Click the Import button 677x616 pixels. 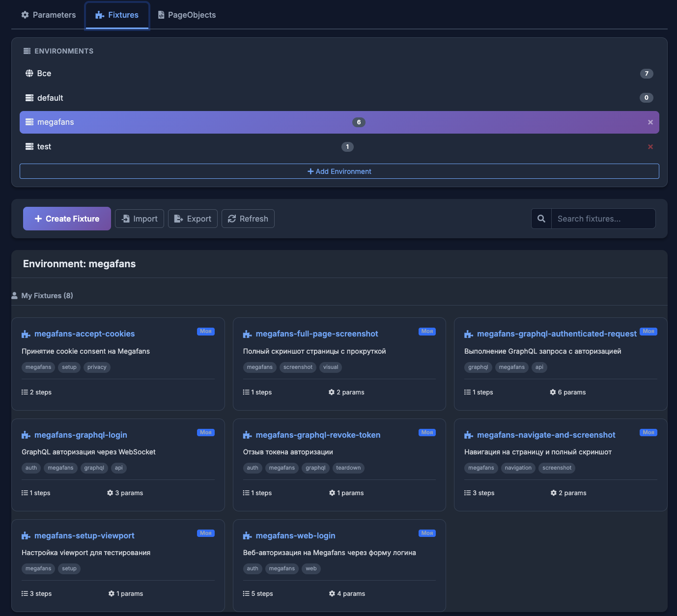click(140, 219)
